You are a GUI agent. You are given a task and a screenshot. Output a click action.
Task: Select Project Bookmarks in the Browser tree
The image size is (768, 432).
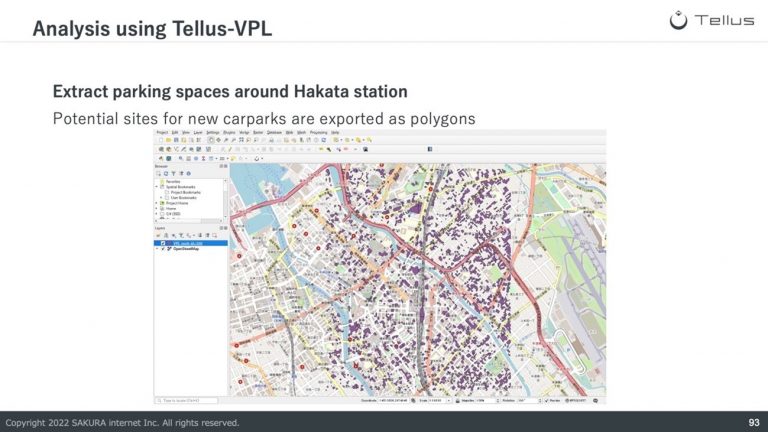tap(186, 192)
